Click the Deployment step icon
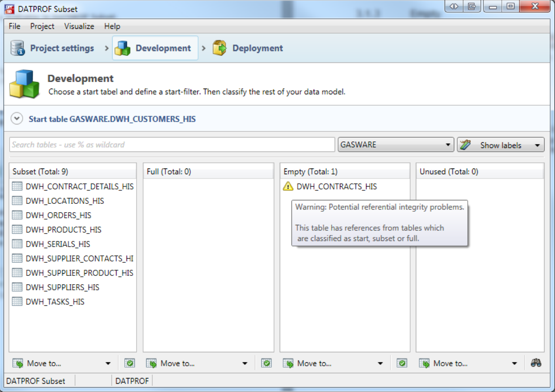 tap(219, 48)
